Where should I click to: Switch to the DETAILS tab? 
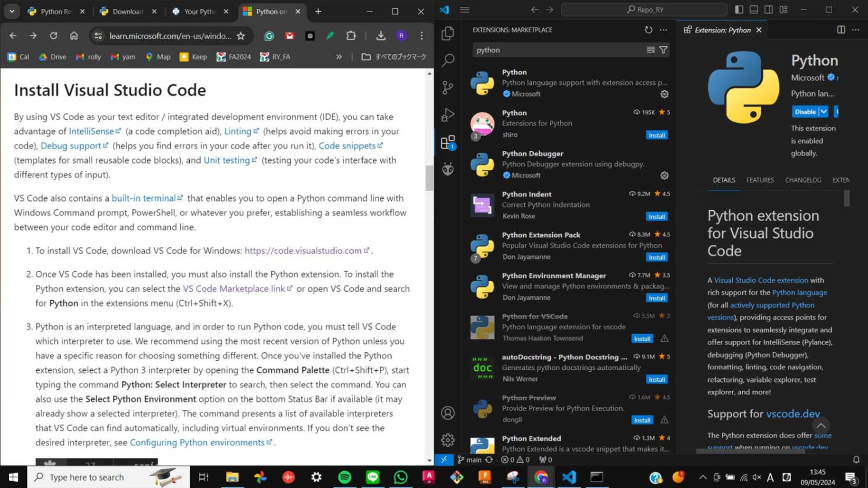(724, 180)
